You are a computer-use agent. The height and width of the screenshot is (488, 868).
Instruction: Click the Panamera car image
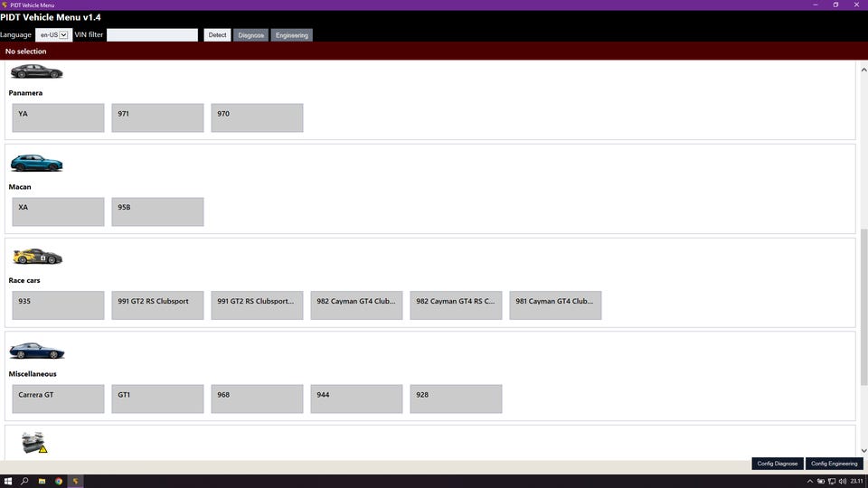click(36, 71)
